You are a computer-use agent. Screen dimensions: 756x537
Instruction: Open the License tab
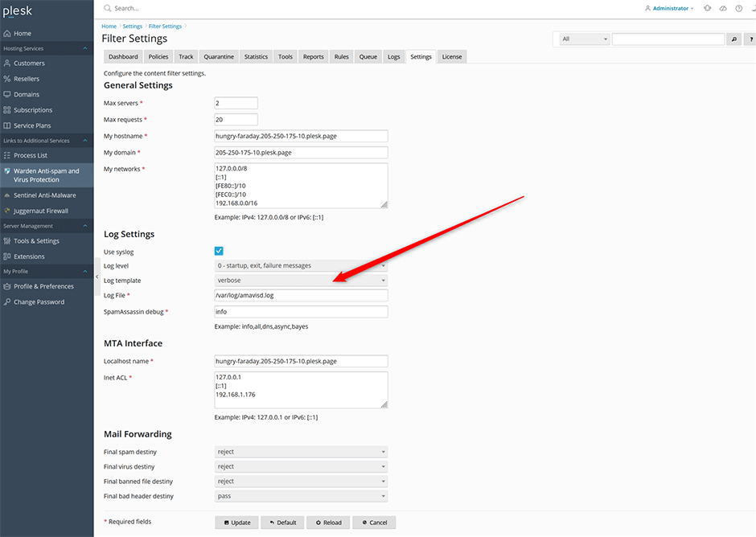pos(451,56)
